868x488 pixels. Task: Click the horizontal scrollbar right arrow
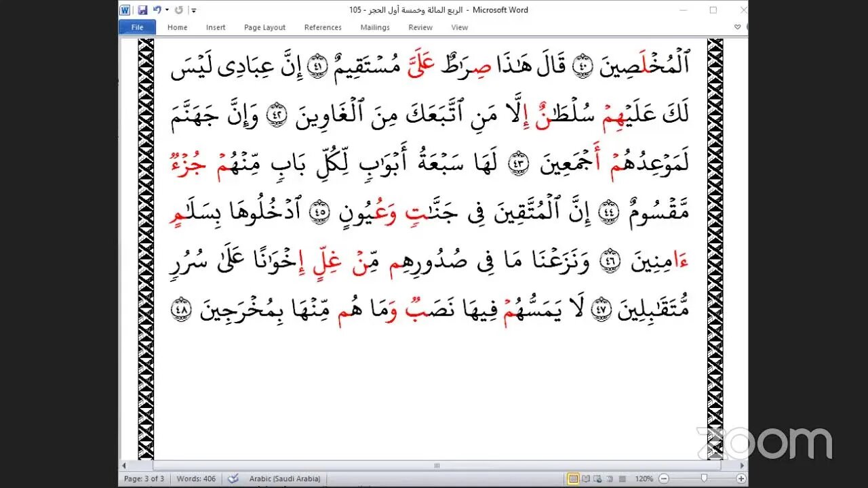pos(743,466)
